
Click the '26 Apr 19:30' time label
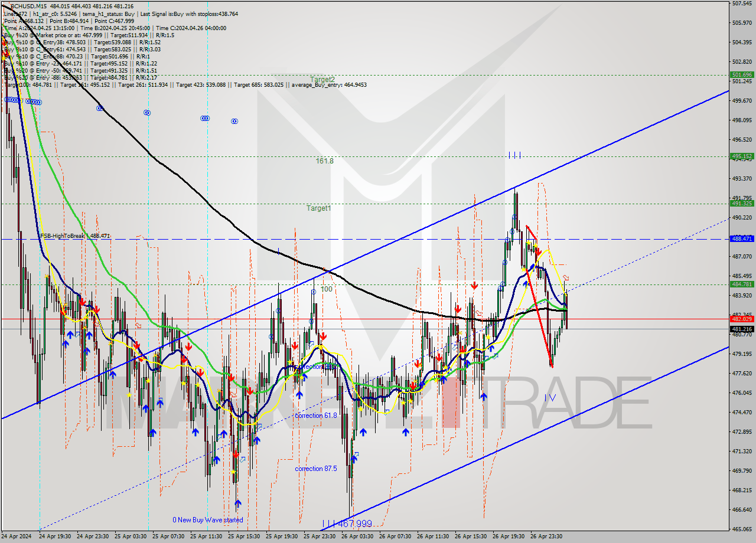click(509, 537)
